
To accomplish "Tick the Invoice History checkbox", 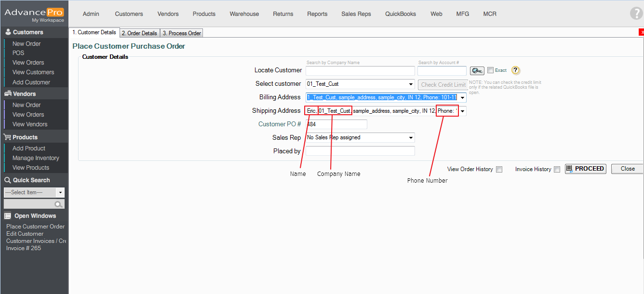I will [x=557, y=169].
